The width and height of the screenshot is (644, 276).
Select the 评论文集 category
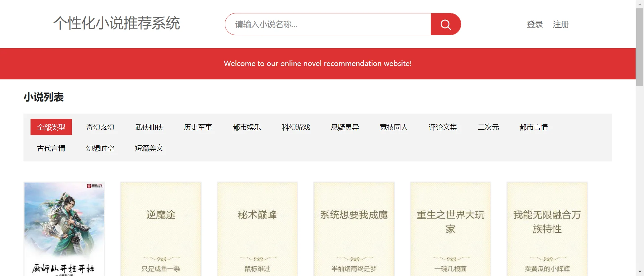point(443,127)
